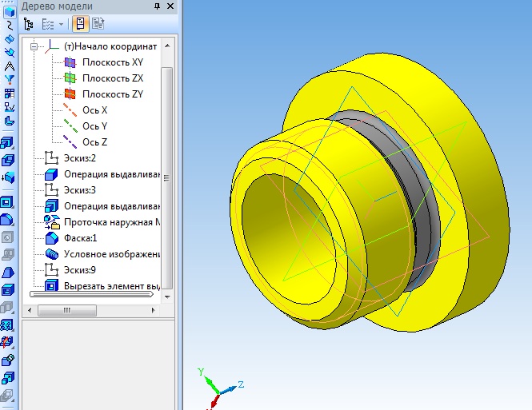The width and height of the screenshot is (532, 410).
Task: Select Эскиз:9 in the model tree
Action: 80,270
